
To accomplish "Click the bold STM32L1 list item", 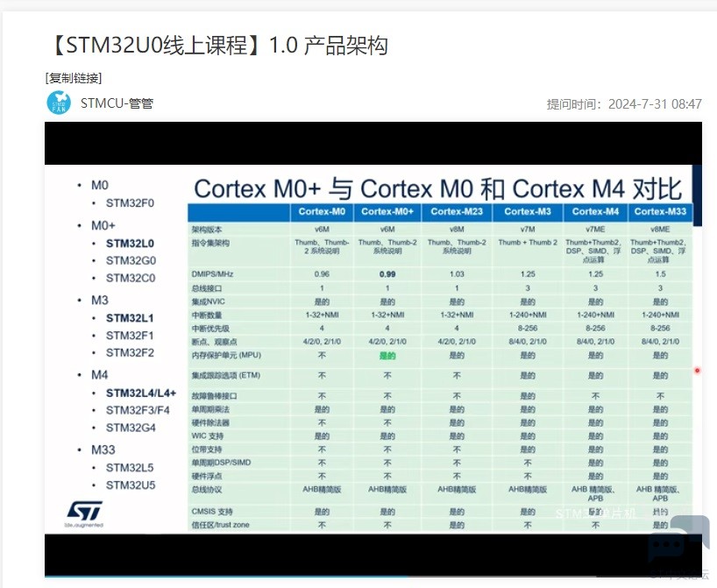I will (130, 318).
